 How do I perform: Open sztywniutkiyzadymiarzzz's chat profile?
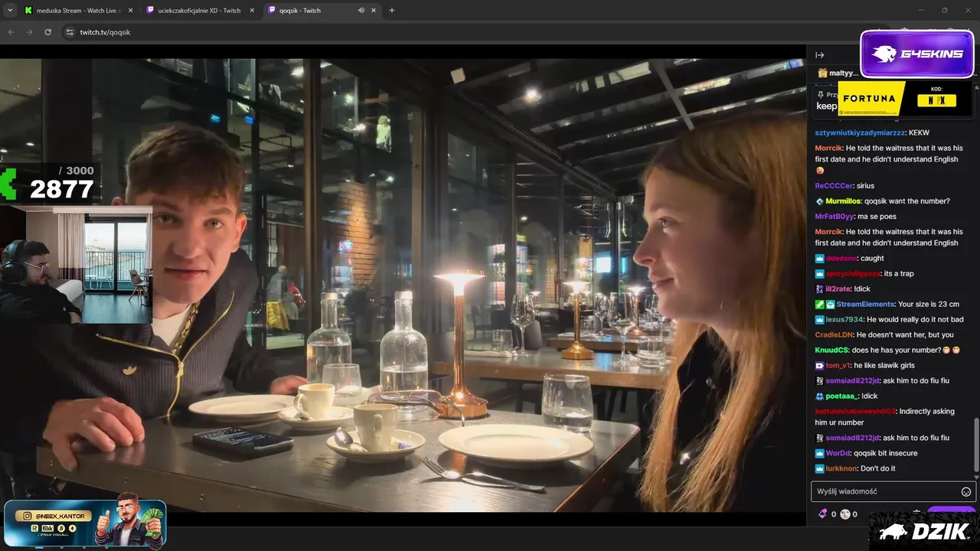point(860,132)
